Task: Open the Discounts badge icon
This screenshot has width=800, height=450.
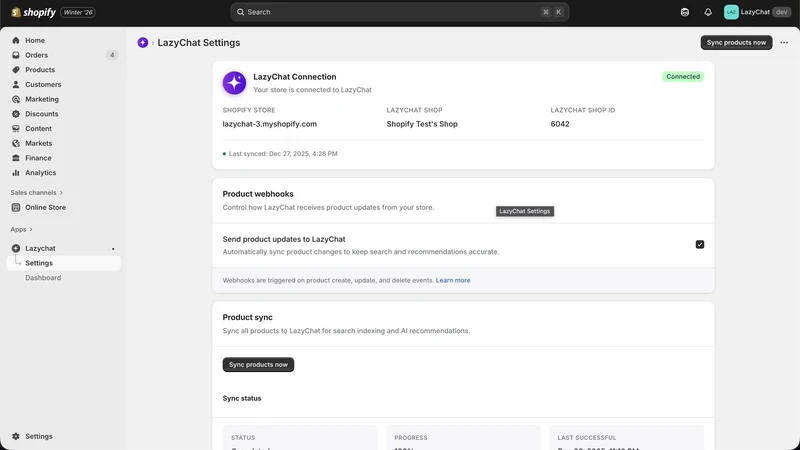Action: coord(16,114)
